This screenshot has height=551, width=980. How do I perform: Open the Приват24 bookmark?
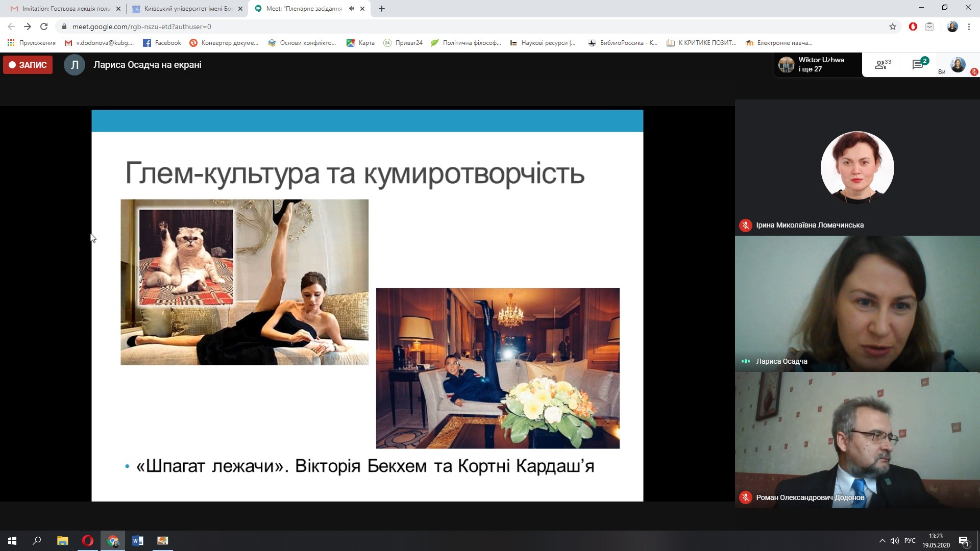point(403,43)
